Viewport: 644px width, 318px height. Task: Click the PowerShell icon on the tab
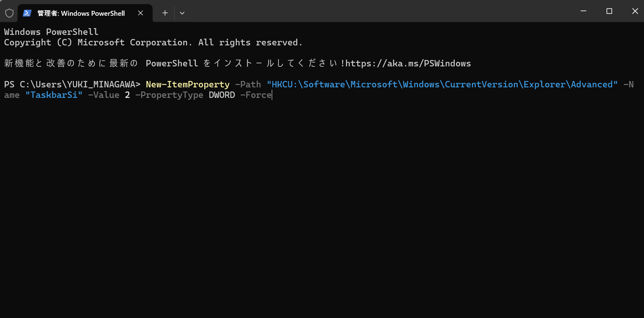point(27,13)
